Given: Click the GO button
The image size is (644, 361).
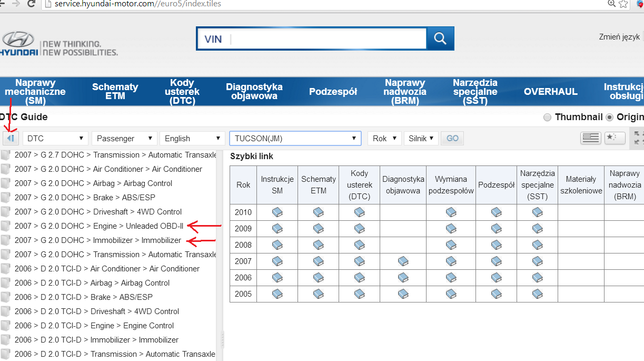Looking at the screenshot, I should (x=452, y=138).
